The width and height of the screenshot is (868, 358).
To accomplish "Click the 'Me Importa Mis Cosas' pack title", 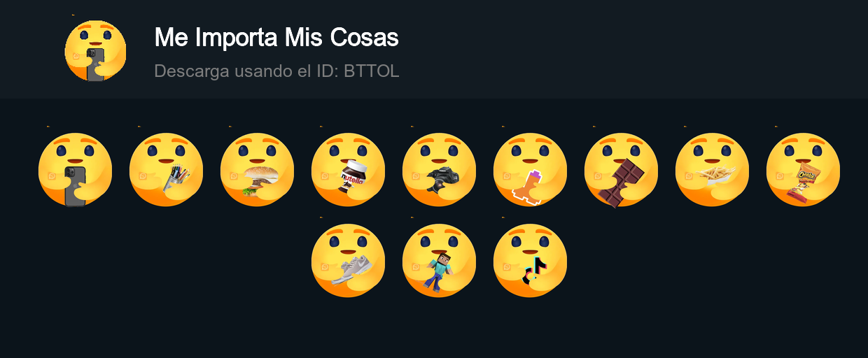I will click(276, 37).
